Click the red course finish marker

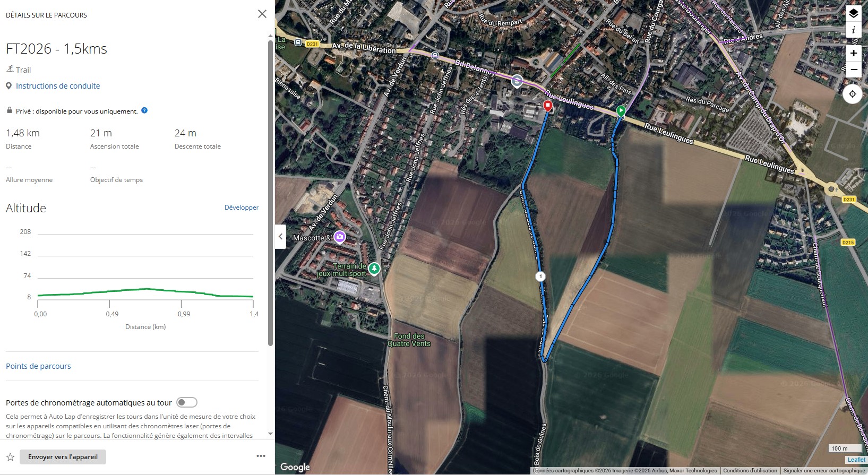[548, 106]
